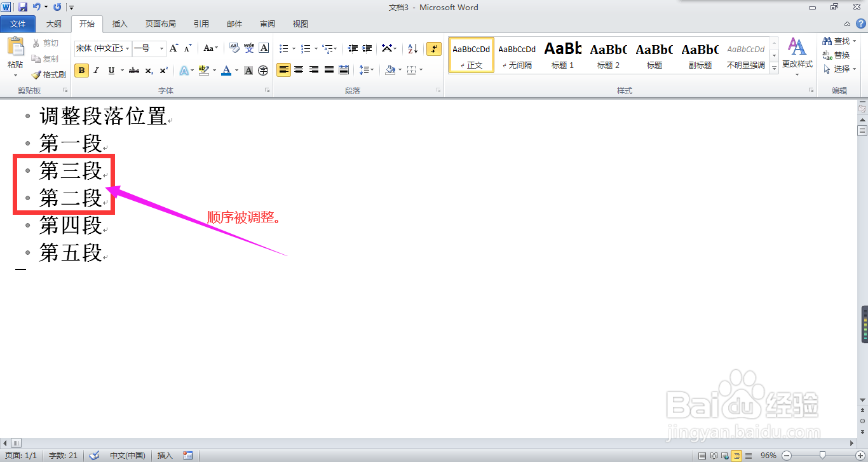Apply strikethrough formatting
The height and width of the screenshot is (462, 868).
133,70
